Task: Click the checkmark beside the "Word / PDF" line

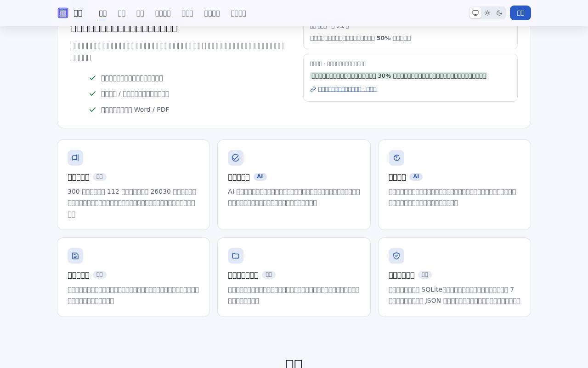Action: (x=93, y=109)
